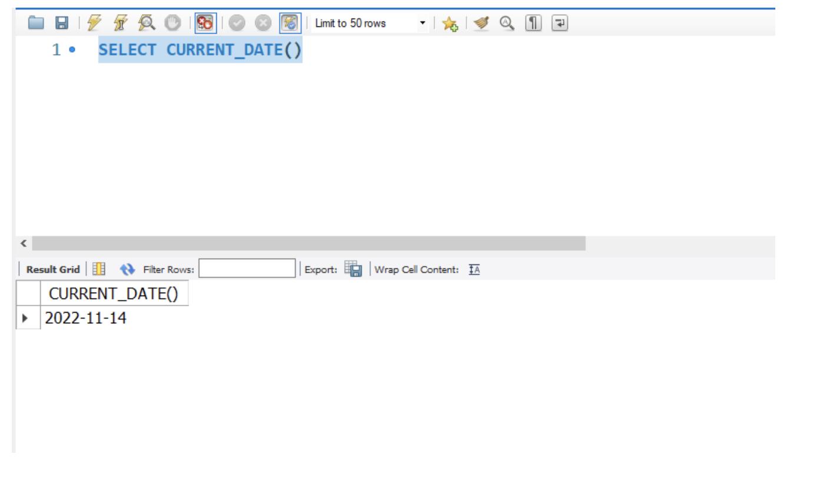Open the Limit to 50 rows dropdown
This screenshot has width=813, height=504.
pyautogui.click(x=422, y=24)
